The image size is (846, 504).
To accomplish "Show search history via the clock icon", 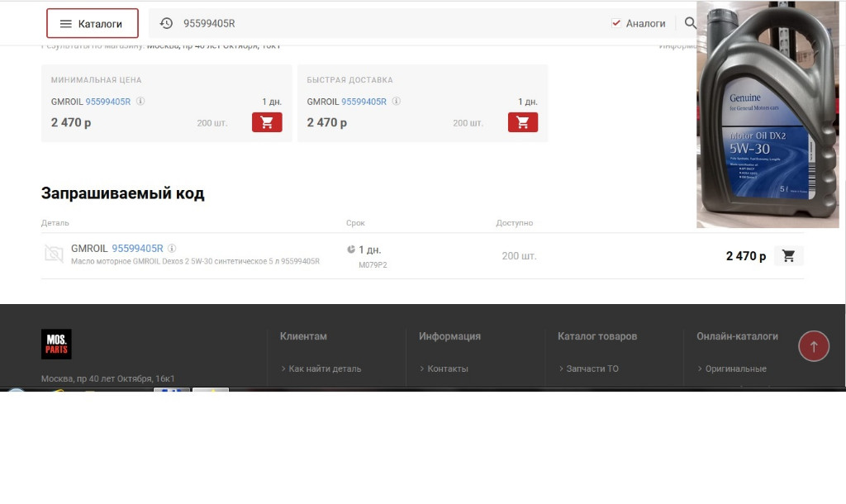I will [x=166, y=23].
